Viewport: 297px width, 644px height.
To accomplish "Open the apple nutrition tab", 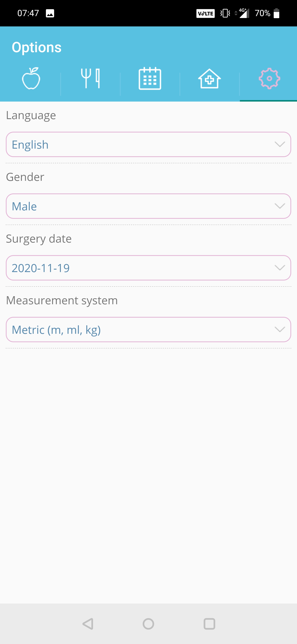I will pyautogui.click(x=31, y=78).
